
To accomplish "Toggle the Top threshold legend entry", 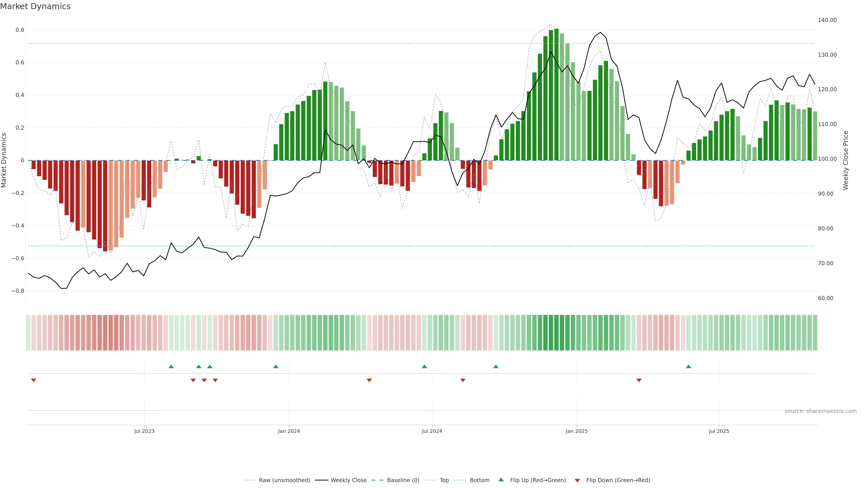I will [444, 480].
